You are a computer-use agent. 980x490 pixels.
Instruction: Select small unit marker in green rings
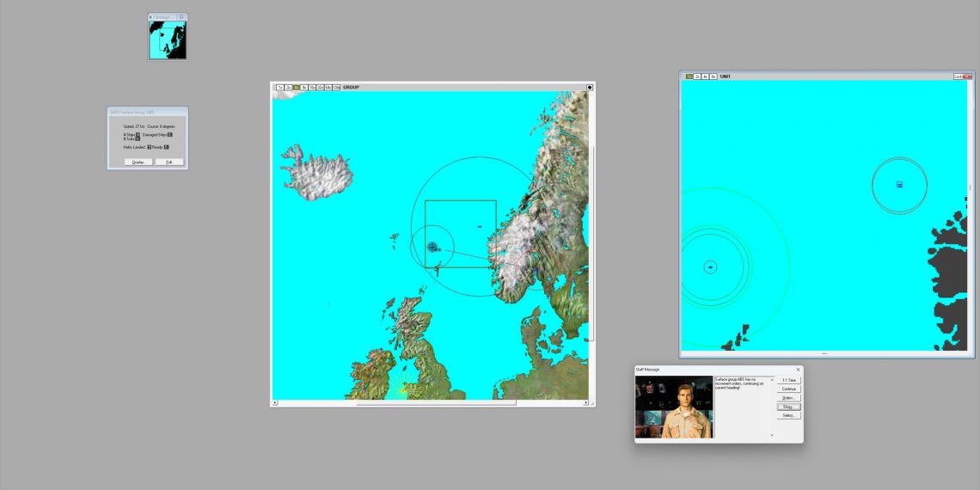[x=710, y=267]
